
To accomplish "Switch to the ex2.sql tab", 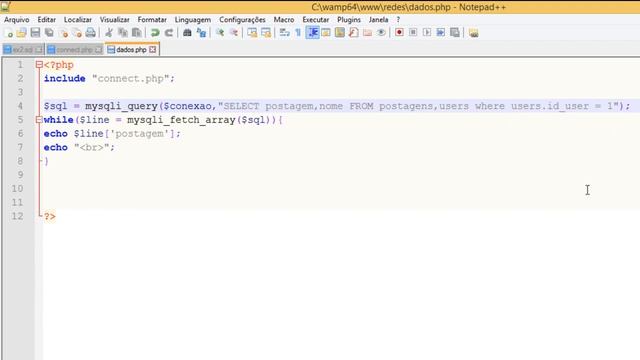I will click(x=23, y=50).
